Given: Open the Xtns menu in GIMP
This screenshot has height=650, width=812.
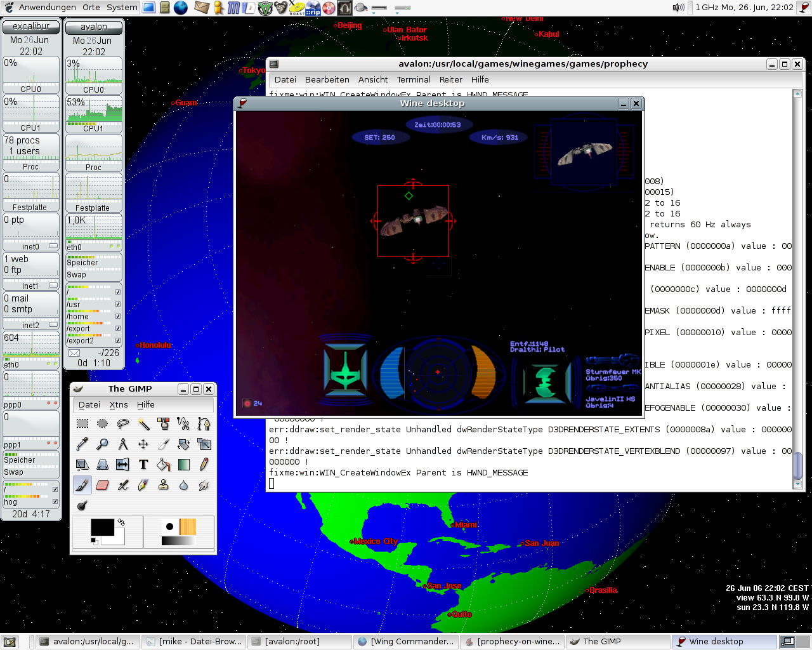Looking at the screenshot, I should [x=119, y=405].
